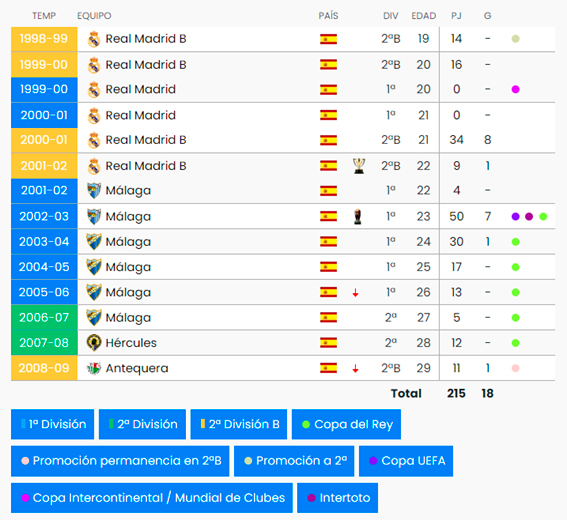
Task: Click the Málaga crest in the 2004-05 row
Action: tap(94, 267)
